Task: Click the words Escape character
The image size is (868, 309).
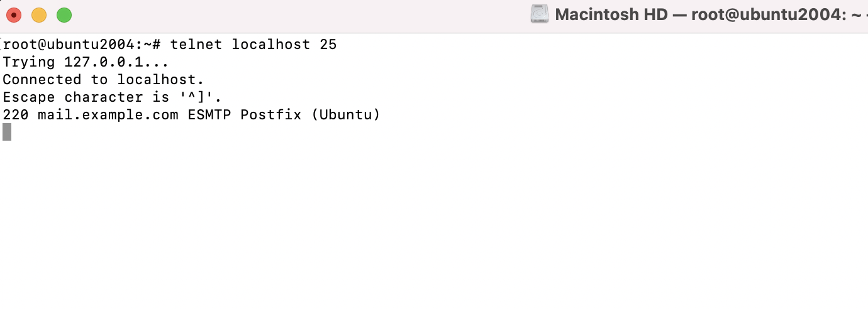Action: (x=73, y=97)
